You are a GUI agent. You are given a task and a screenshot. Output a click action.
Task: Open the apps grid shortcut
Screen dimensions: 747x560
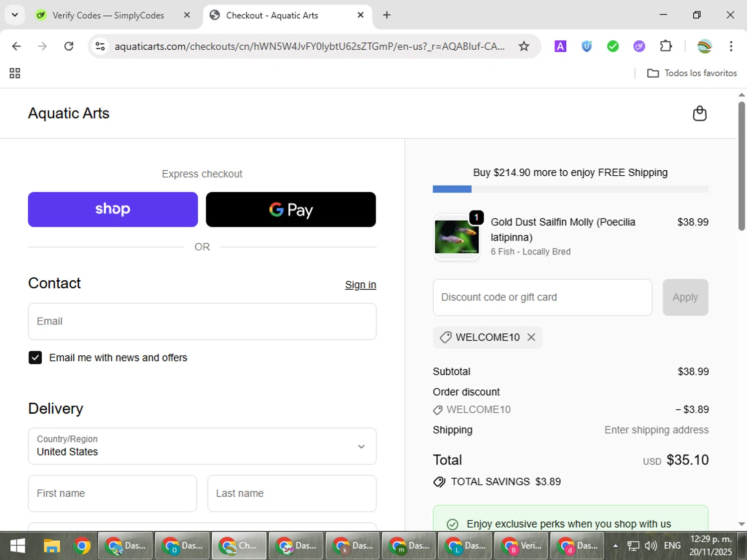pos(15,73)
